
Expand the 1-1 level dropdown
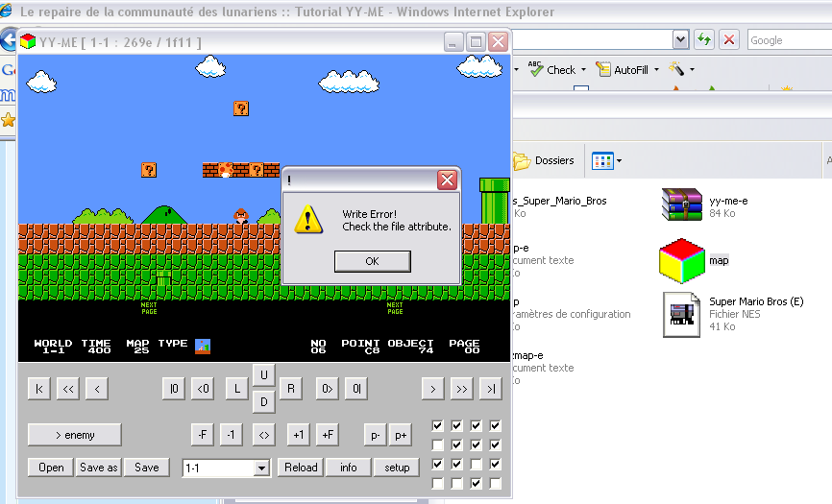[x=261, y=468]
